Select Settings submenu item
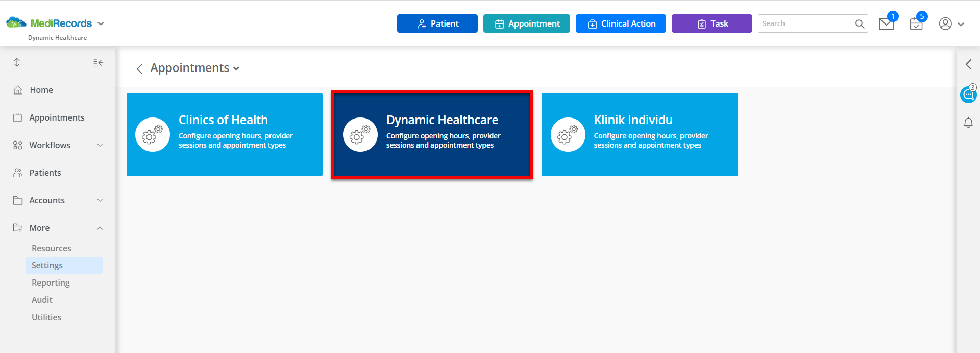The width and height of the screenshot is (980, 353). click(x=64, y=266)
